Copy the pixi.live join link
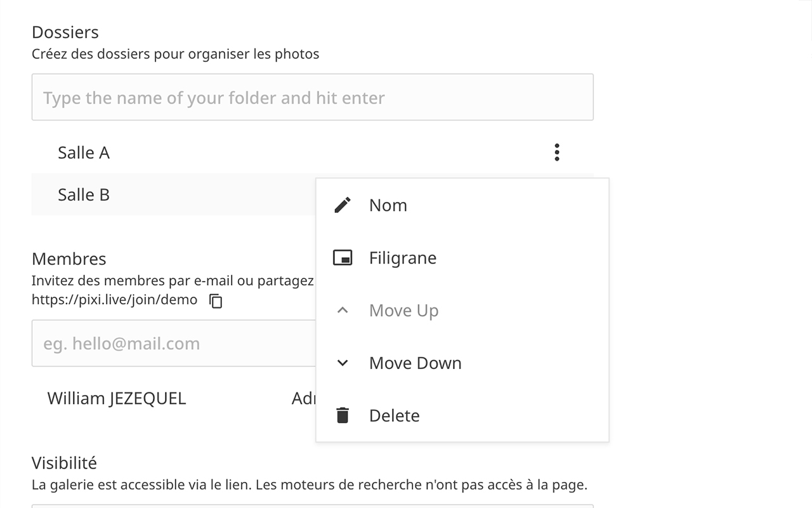The image size is (812, 508). pos(216,300)
